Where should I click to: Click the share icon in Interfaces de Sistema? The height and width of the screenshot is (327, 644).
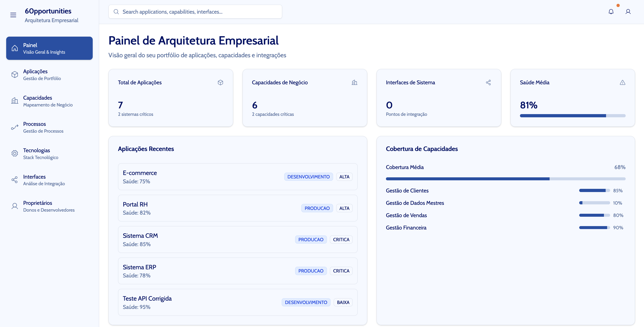pyautogui.click(x=488, y=82)
